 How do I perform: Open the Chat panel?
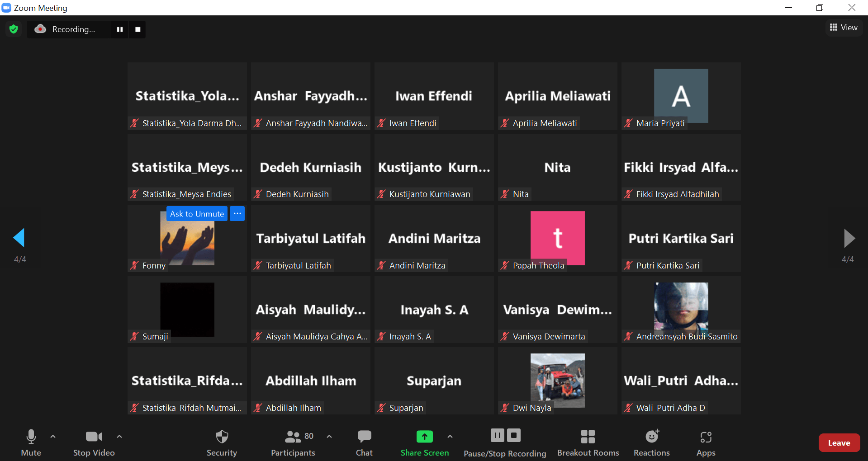click(x=364, y=442)
